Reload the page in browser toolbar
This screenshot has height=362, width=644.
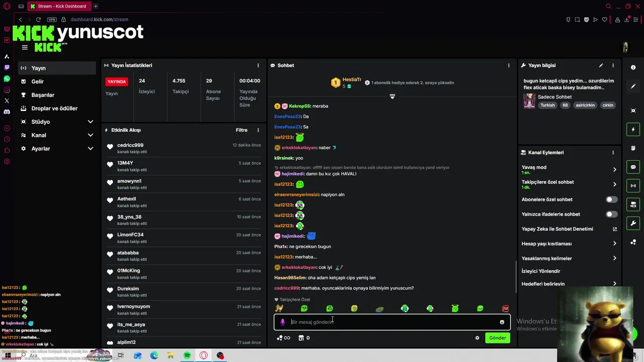pos(38,20)
